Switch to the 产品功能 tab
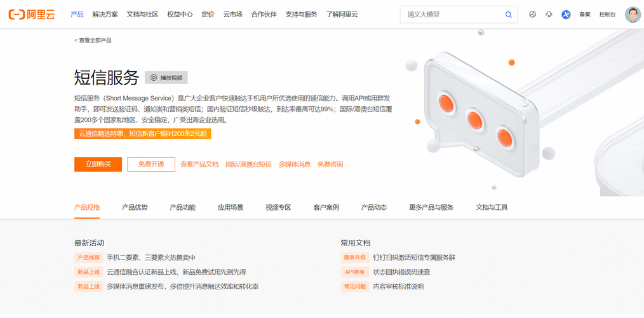 click(183, 207)
